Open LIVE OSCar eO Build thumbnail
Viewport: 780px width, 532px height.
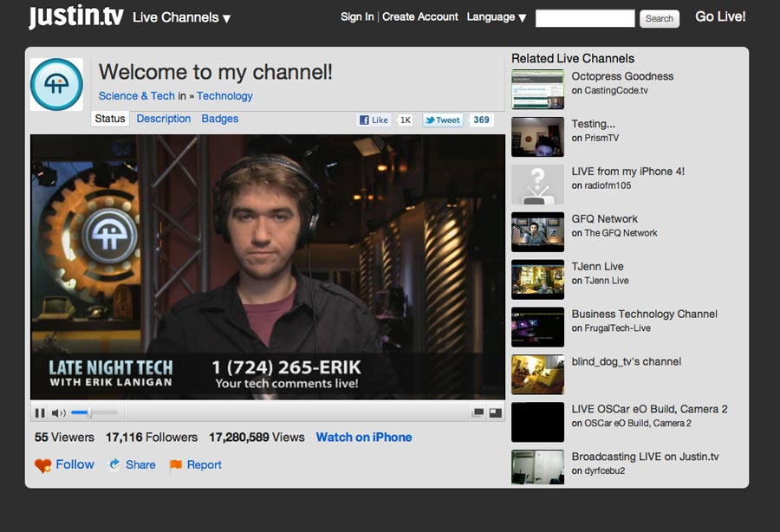pos(537,422)
